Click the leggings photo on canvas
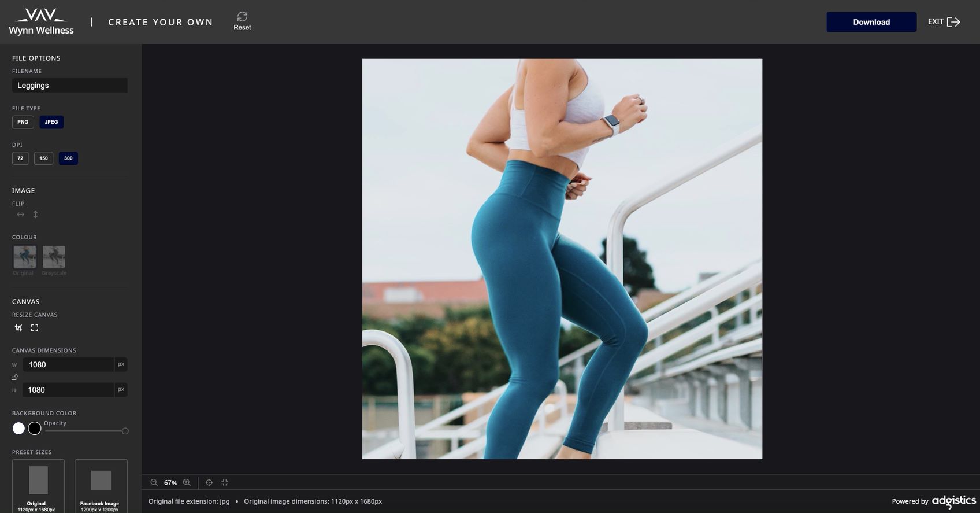The width and height of the screenshot is (980, 513). 562,259
